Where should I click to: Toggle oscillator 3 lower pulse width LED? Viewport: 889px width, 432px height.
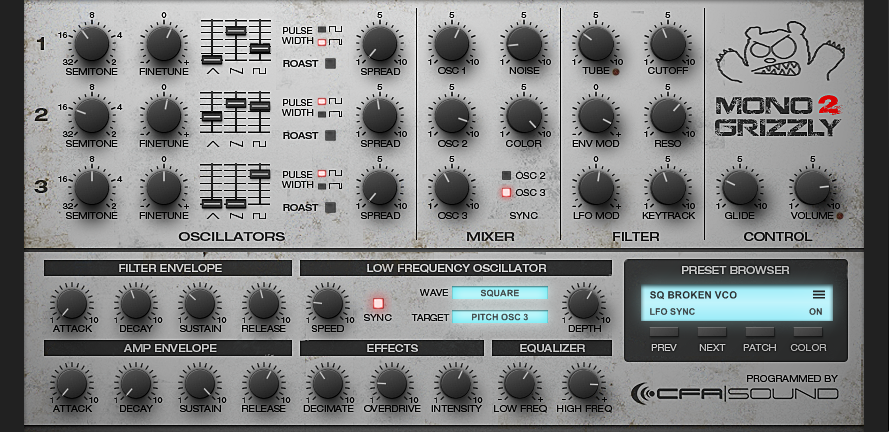pyautogui.click(x=321, y=185)
